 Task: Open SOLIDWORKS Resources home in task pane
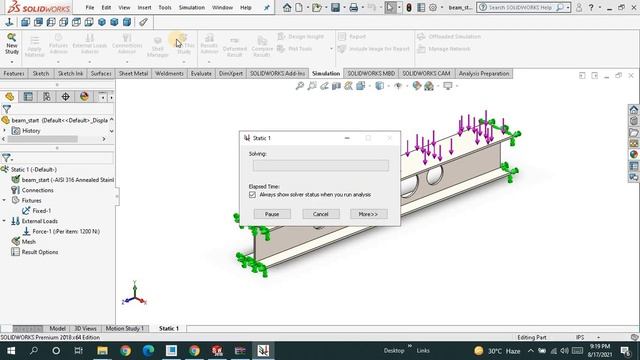pos(633,109)
